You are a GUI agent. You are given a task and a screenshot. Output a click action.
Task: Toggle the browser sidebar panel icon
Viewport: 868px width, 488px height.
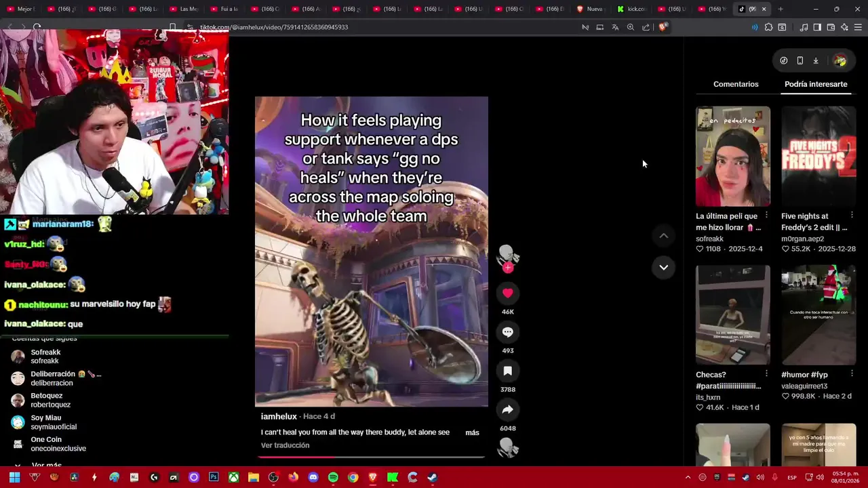[817, 27]
